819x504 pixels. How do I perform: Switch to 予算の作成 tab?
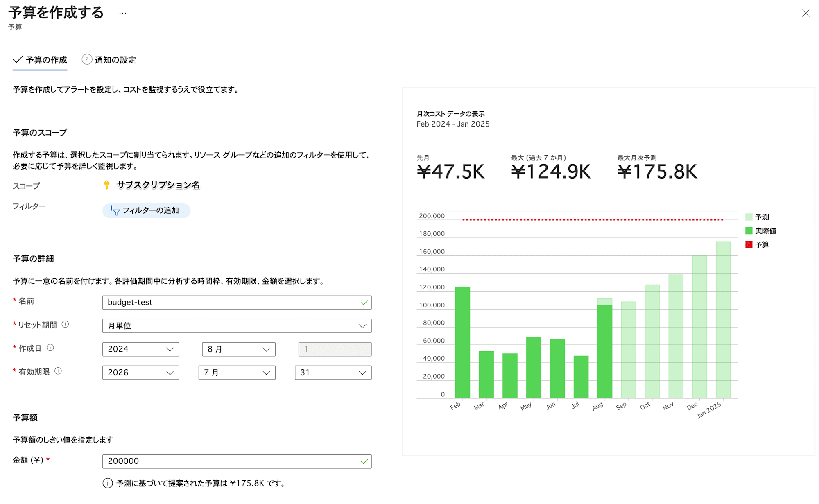tap(40, 60)
